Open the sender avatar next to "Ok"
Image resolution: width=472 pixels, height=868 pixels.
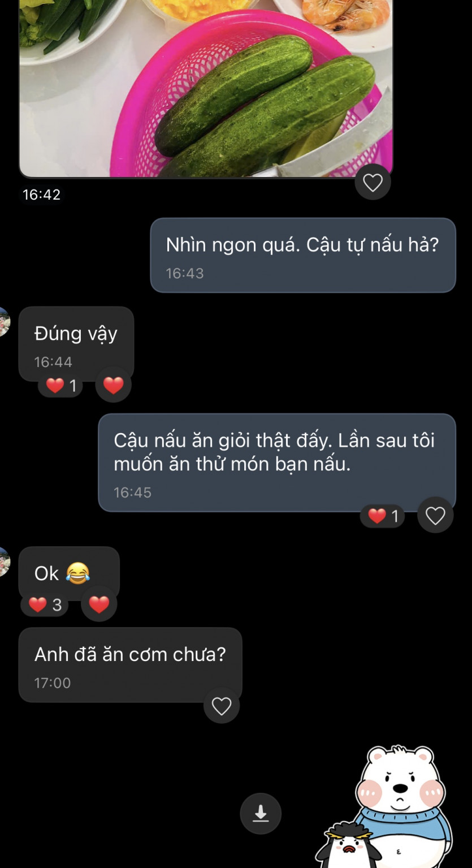pyautogui.click(x=3, y=562)
